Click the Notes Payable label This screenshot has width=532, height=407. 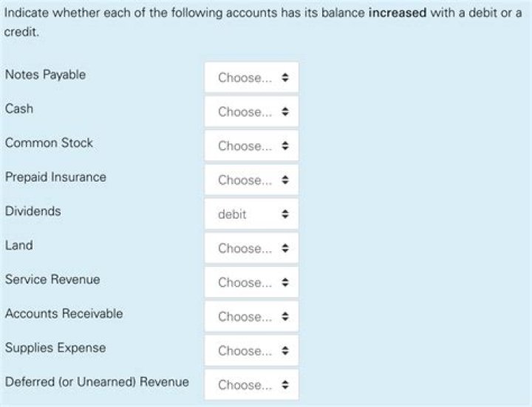(x=45, y=75)
